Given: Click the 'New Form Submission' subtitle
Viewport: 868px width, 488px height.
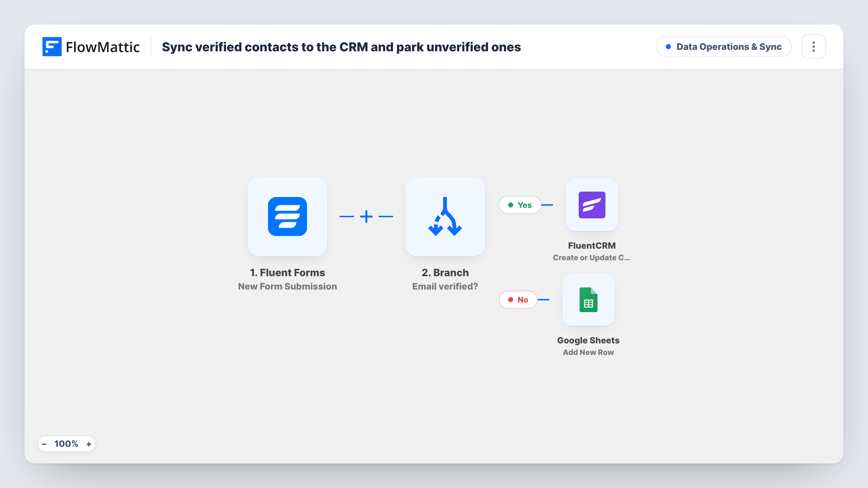Looking at the screenshot, I should tap(288, 286).
